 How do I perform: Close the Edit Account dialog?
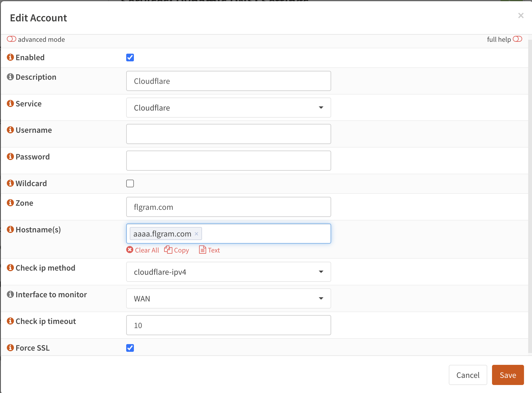point(521,15)
